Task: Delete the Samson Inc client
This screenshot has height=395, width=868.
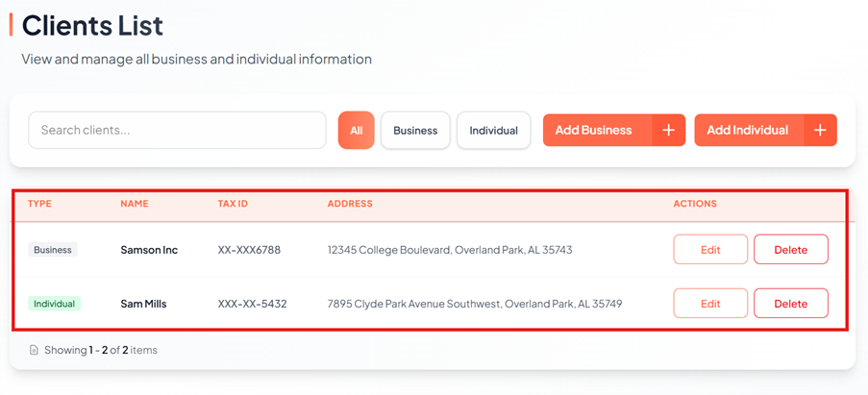Action: click(790, 250)
